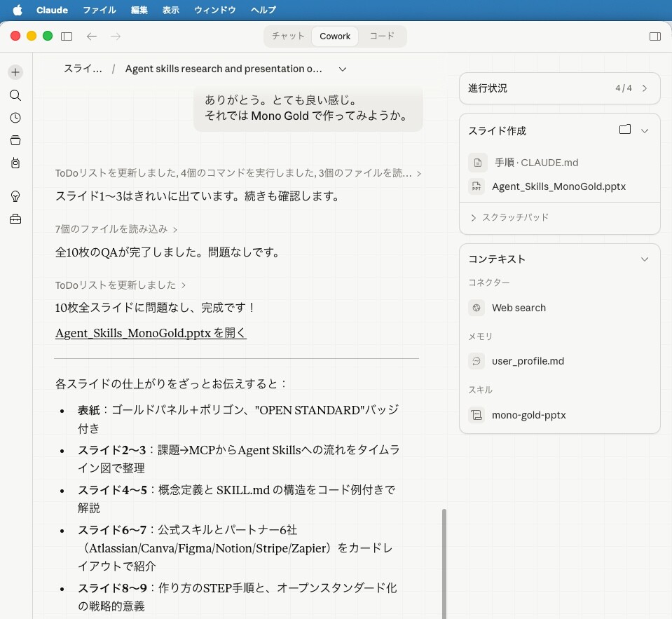Click the user_profile.md memory icon

[x=476, y=361]
